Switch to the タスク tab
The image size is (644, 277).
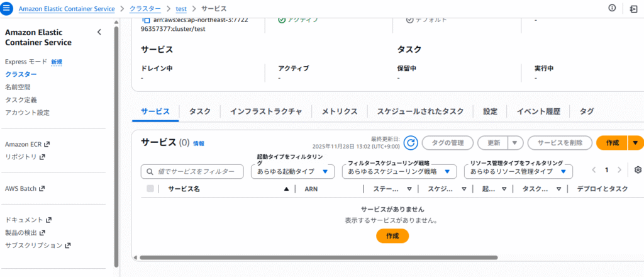click(199, 111)
